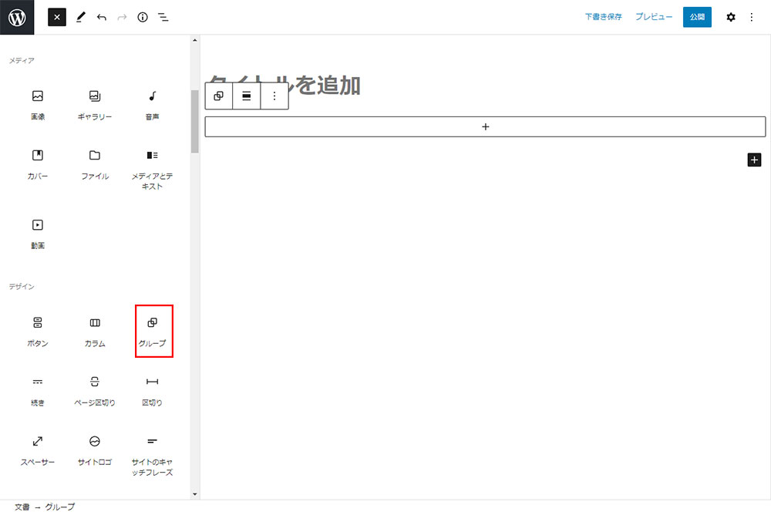Open the block alignment dropdown
Viewport: 771px width, 532px height.
coord(247,96)
